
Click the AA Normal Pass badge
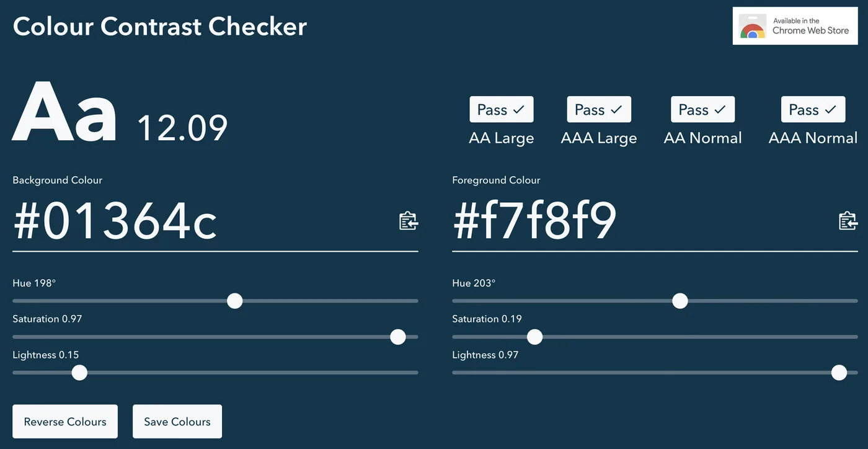coord(702,110)
